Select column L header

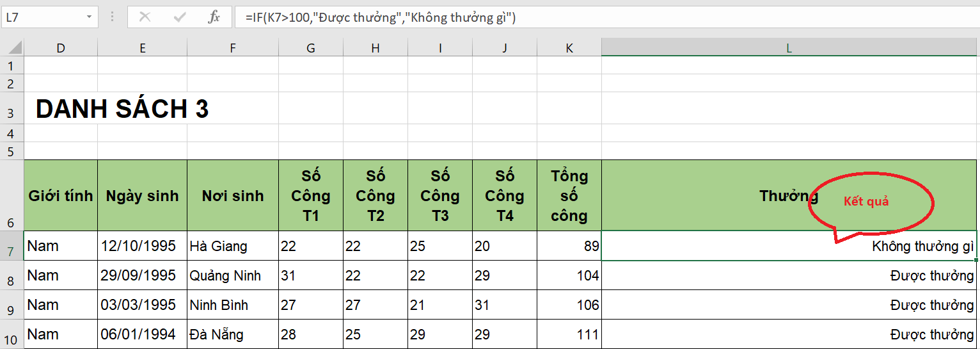point(789,47)
